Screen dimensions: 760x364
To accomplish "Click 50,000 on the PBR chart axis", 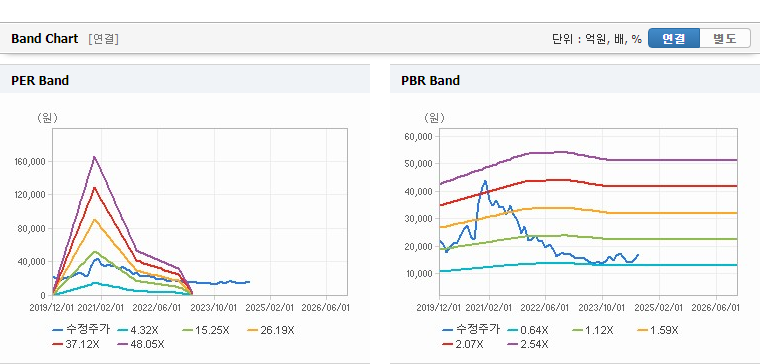I will click(x=418, y=164).
